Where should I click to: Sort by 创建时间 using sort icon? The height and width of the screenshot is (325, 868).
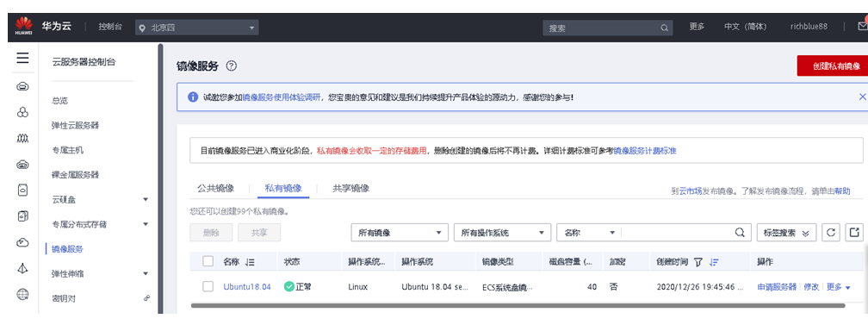tap(714, 262)
